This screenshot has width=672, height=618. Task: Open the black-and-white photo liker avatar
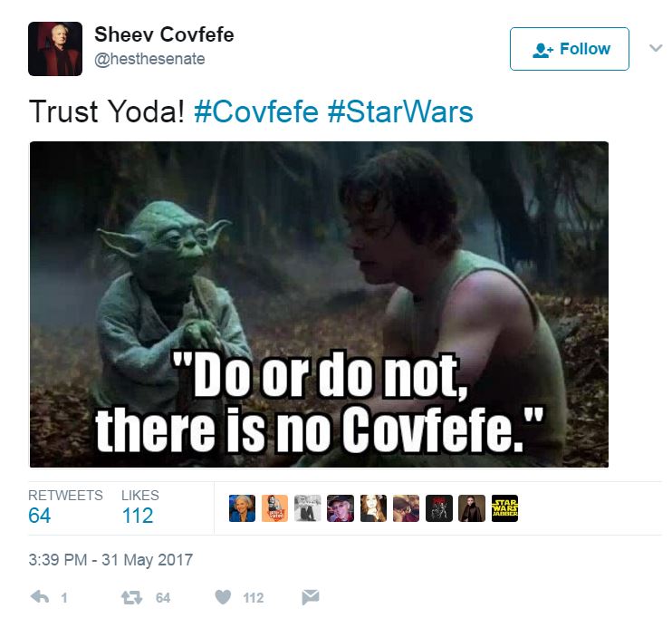[x=308, y=508]
